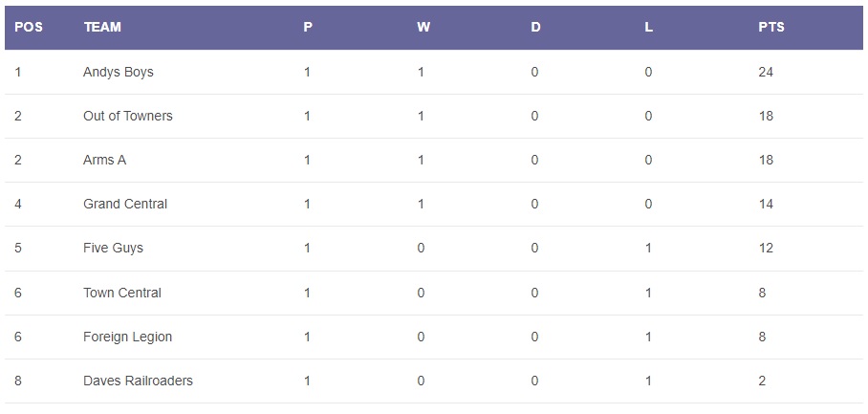The height and width of the screenshot is (414, 868).
Task: Open the Foreign Legion team row
Action: tap(128, 337)
